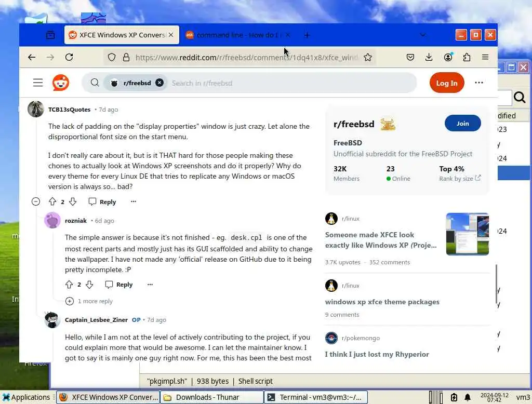The image size is (532, 404).
Task: Open Reddit's hamburger navigation menu
Action: (x=38, y=83)
